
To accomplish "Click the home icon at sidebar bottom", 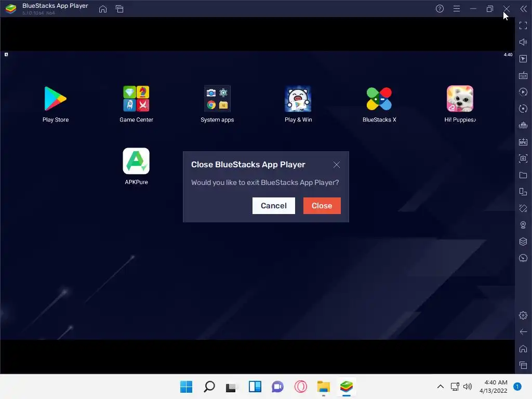I will (523, 349).
